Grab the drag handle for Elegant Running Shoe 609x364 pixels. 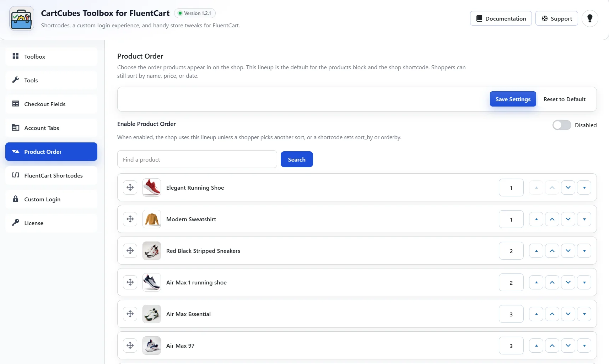tap(130, 188)
